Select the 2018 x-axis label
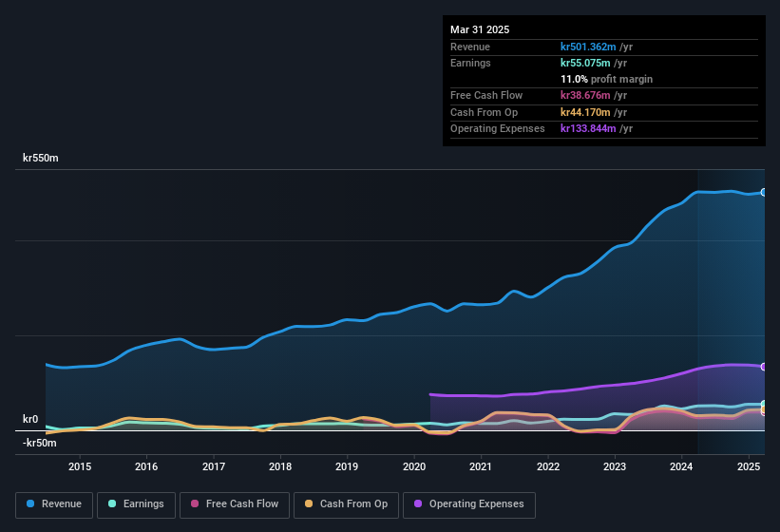 280,466
